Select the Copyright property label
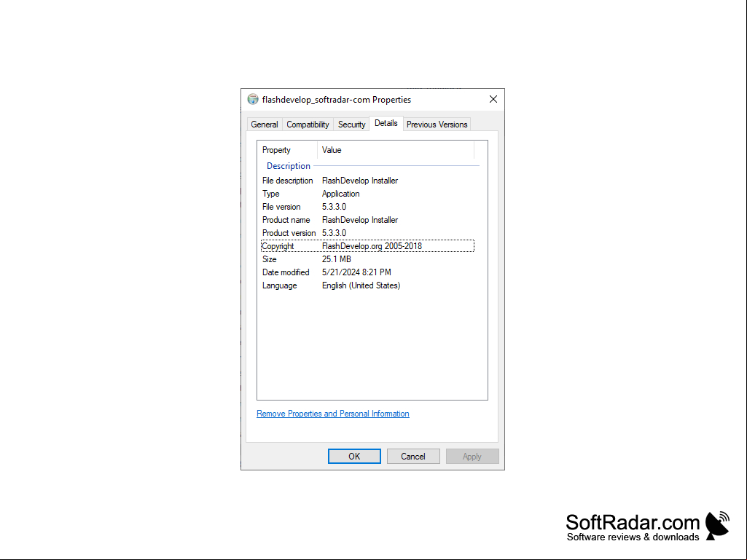Screen dimensions: 747x560 (278, 246)
